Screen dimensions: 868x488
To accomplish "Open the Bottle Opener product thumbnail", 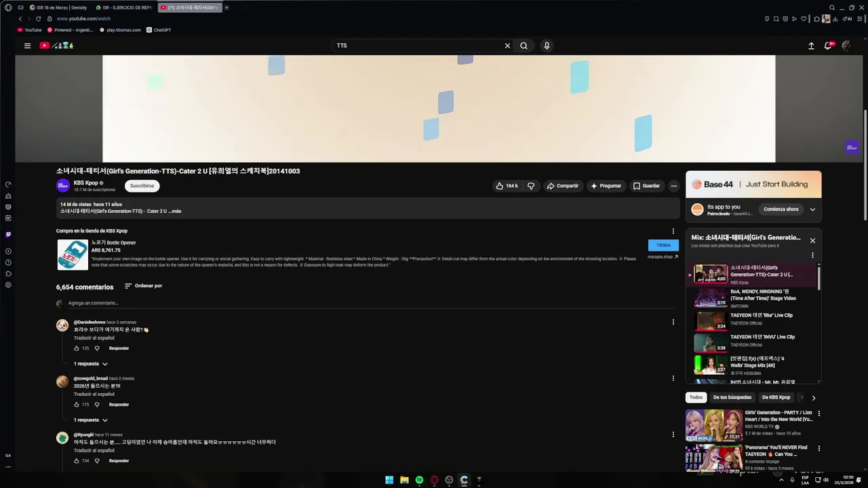I will [x=73, y=254].
